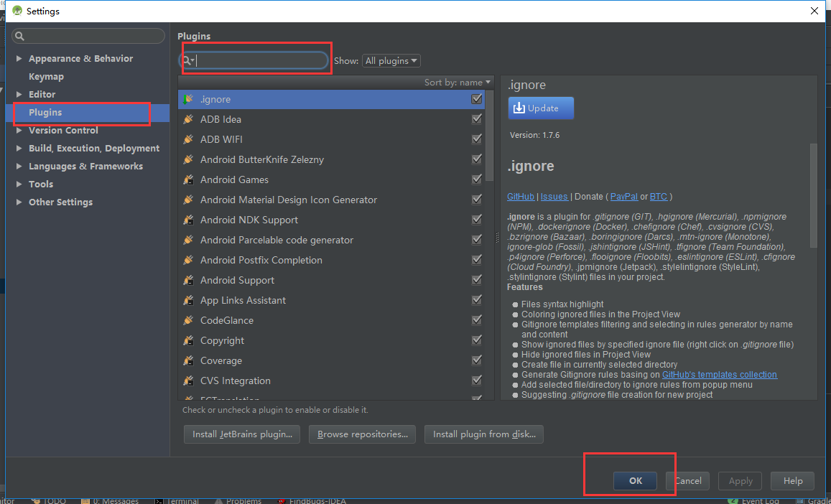
Task: Expand the Tools settings node
Action: 19,185
